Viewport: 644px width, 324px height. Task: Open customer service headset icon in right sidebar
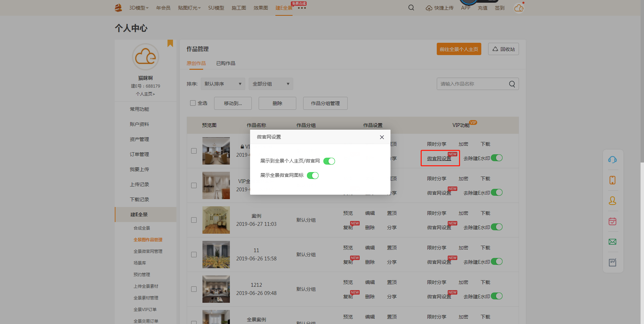pyautogui.click(x=612, y=160)
